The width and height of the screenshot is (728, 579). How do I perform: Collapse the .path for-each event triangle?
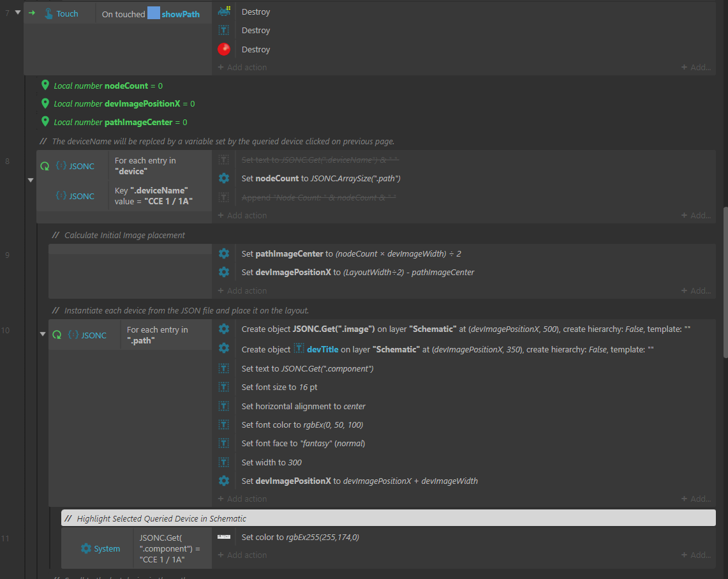click(42, 333)
